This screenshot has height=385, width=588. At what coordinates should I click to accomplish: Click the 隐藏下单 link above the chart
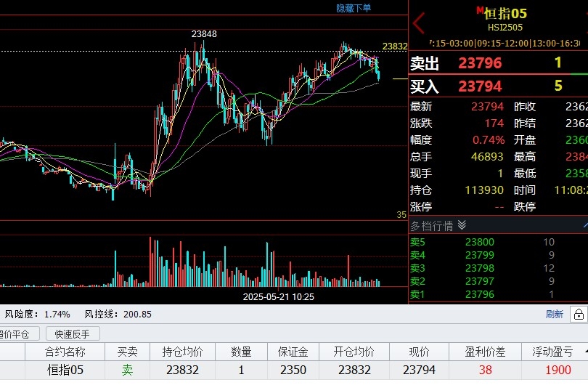click(354, 8)
